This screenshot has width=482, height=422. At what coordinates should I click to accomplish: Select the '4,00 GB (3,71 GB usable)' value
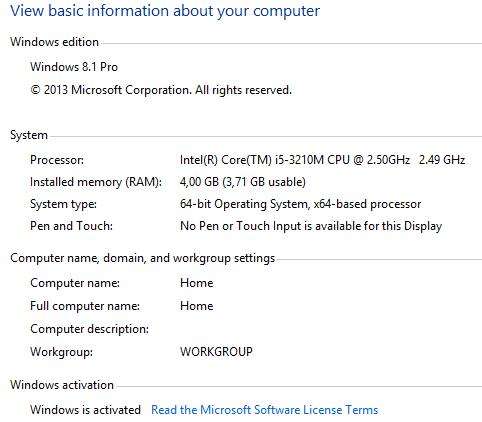pos(243,182)
